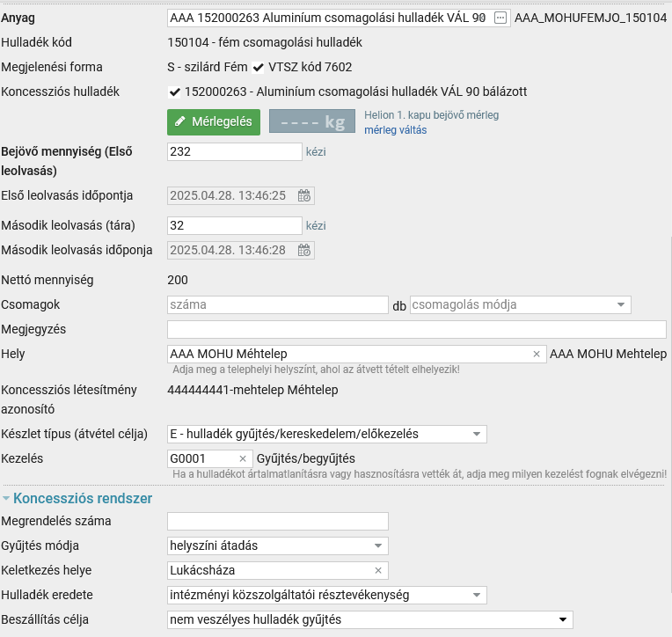The width and height of the screenshot is (672, 637).
Task: Clear the G0001 Kezelés value
Action: click(243, 458)
